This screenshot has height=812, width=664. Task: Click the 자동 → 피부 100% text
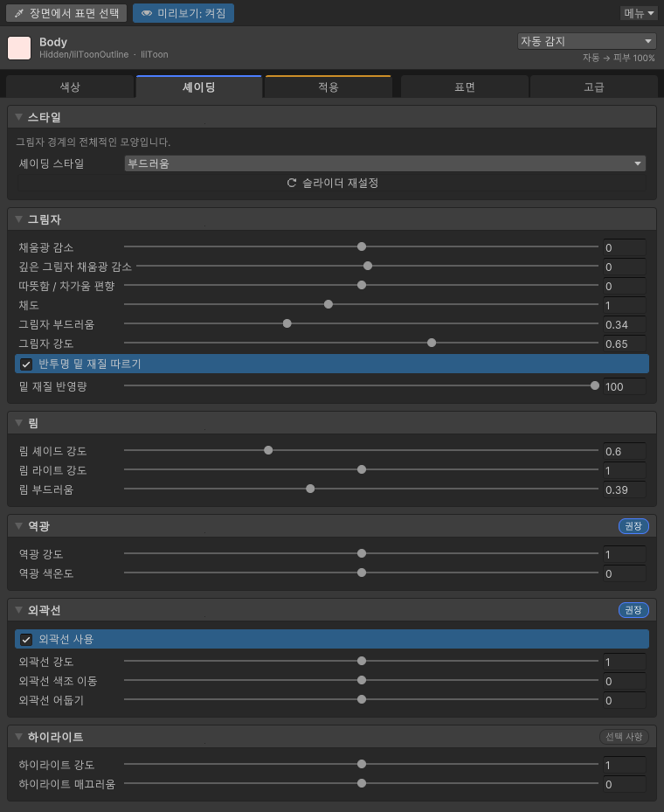[619, 58]
